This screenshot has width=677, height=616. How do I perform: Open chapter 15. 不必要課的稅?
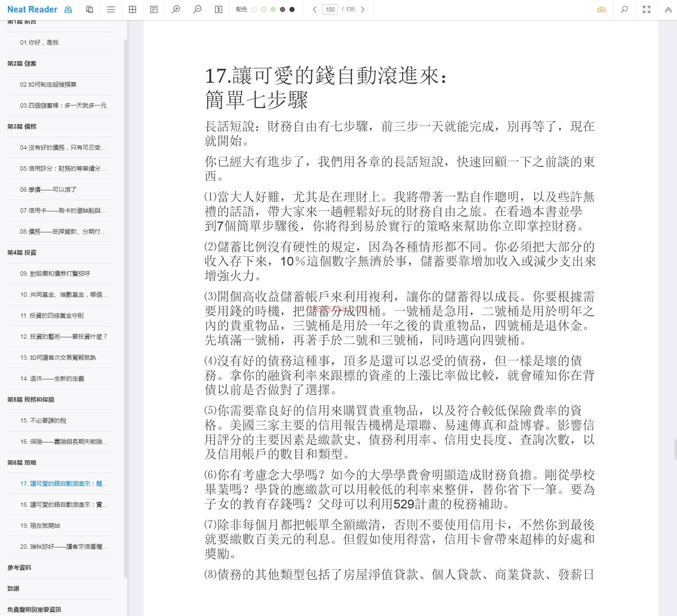point(59,421)
